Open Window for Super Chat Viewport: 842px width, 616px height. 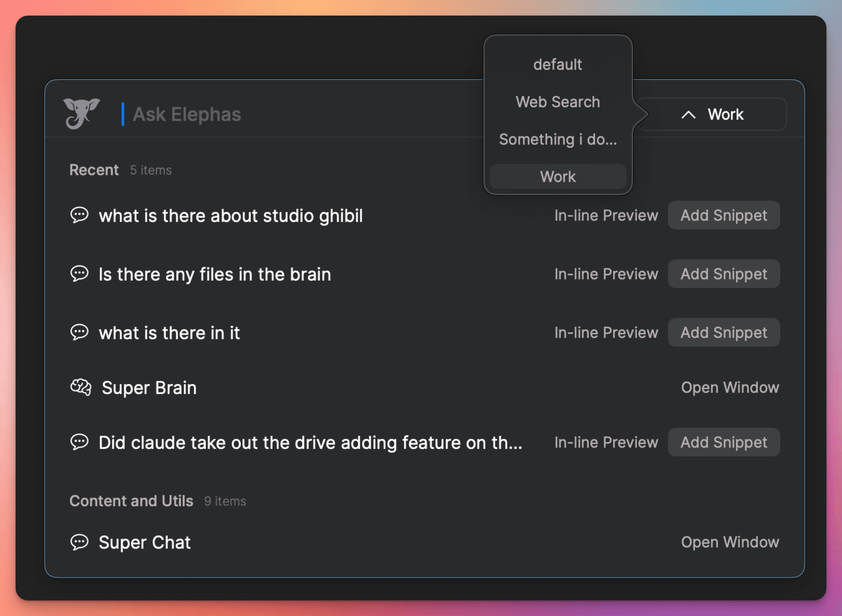point(730,542)
